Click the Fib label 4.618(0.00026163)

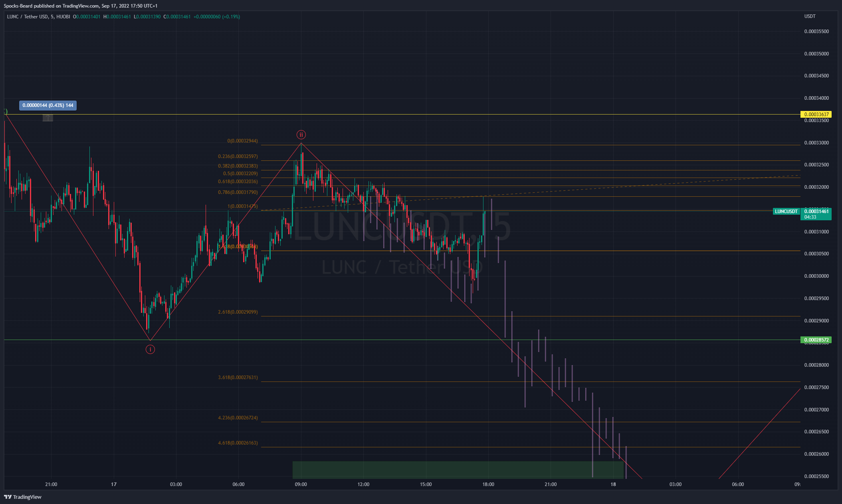point(238,443)
